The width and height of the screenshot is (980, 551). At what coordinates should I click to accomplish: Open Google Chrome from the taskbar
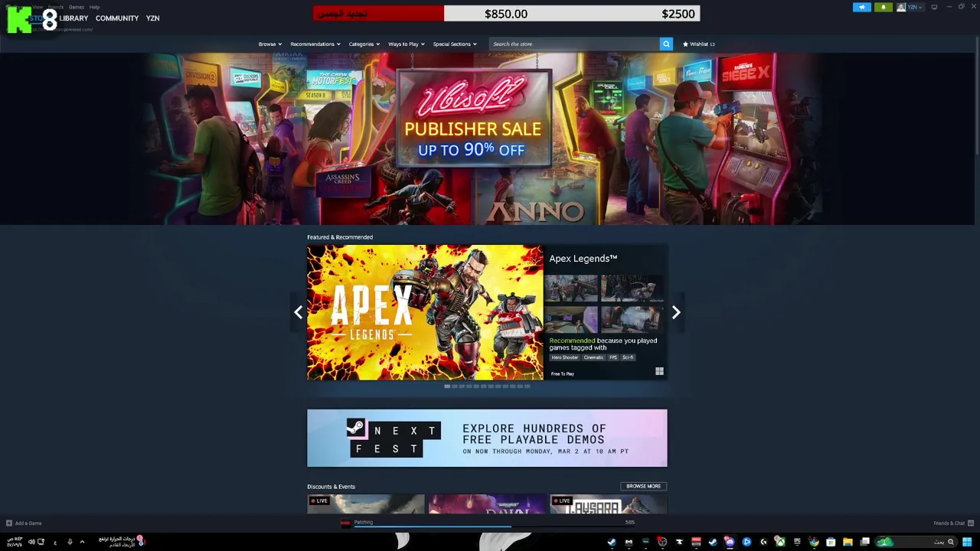coord(814,542)
